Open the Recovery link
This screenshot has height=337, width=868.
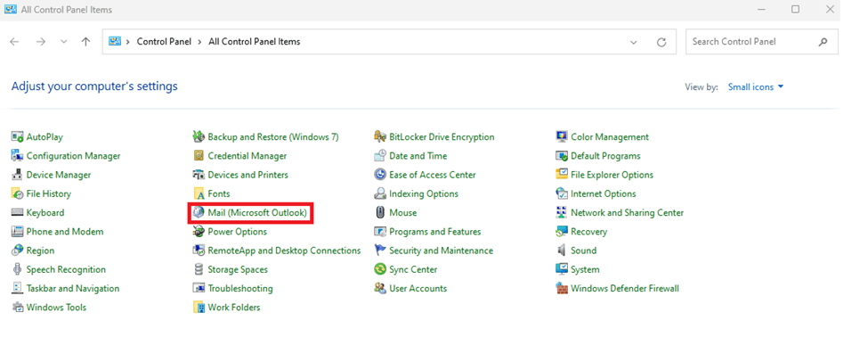click(x=589, y=231)
